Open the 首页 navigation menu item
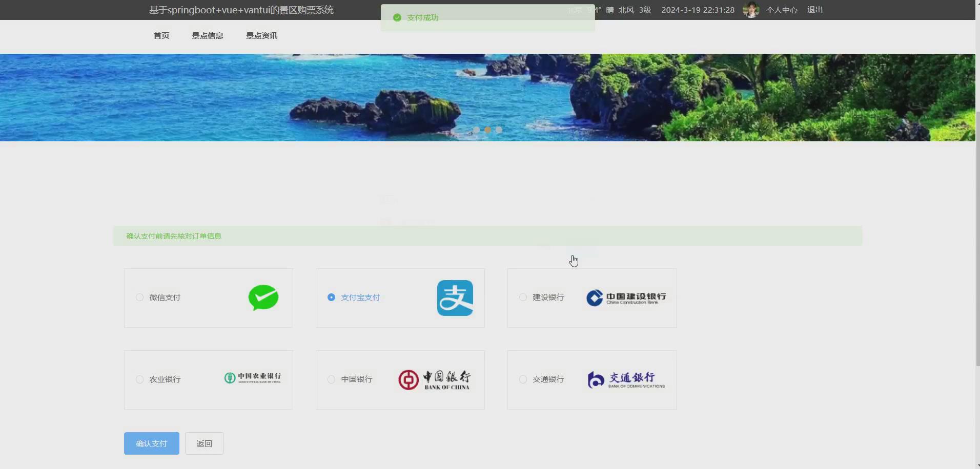 [161, 35]
